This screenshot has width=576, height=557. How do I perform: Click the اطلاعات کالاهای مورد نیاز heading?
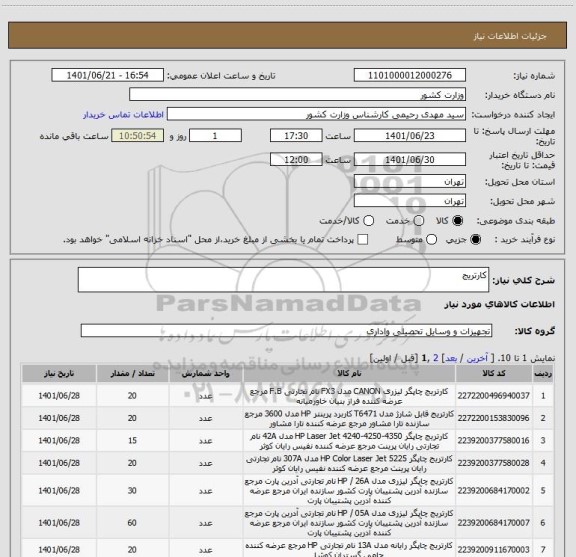tap(499, 304)
